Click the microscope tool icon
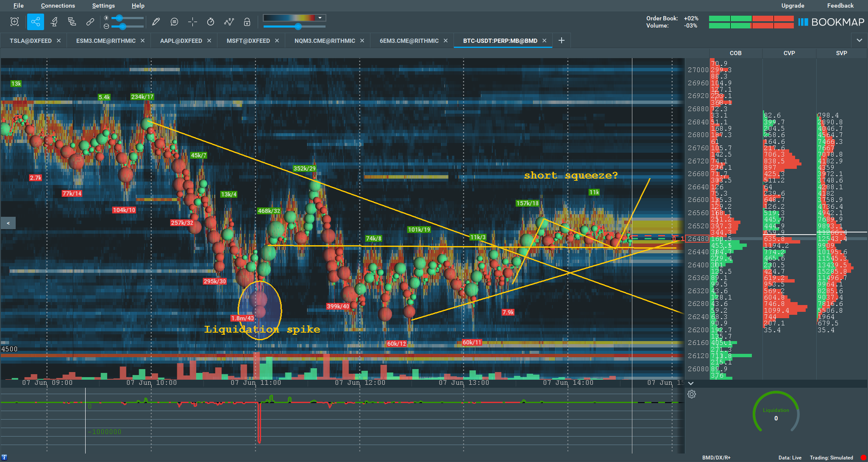868x462 pixels. point(54,22)
